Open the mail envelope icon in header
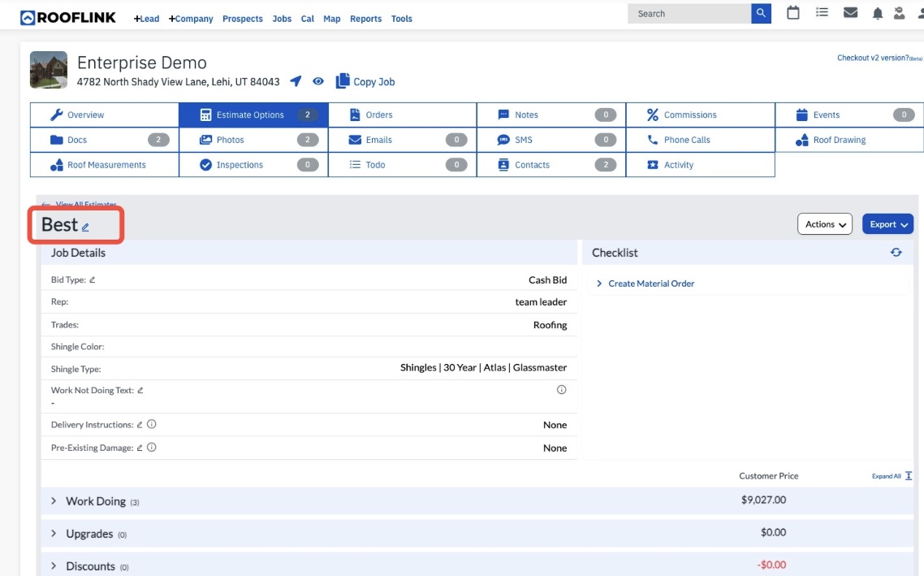Image resolution: width=924 pixels, height=576 pixels. [850, 12]
